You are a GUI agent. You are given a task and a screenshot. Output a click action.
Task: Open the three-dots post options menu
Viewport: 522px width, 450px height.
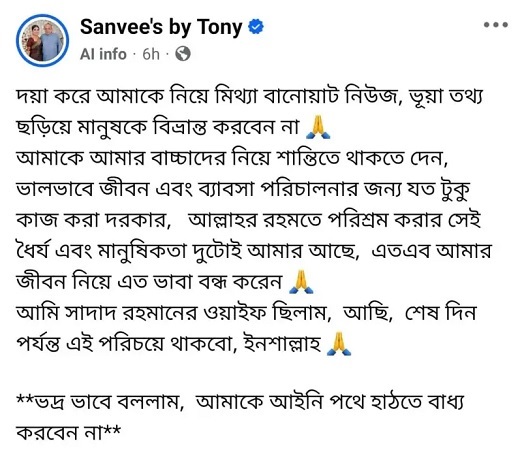496,25
